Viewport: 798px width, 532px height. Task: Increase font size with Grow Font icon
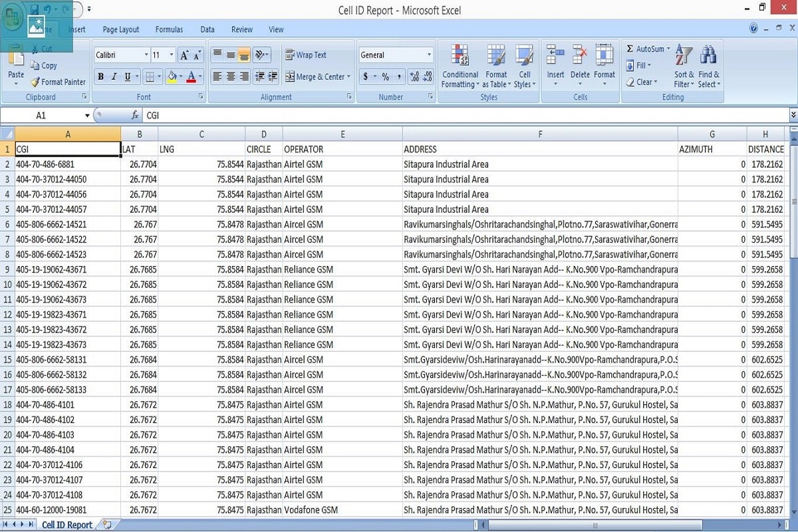pos(184,55)
